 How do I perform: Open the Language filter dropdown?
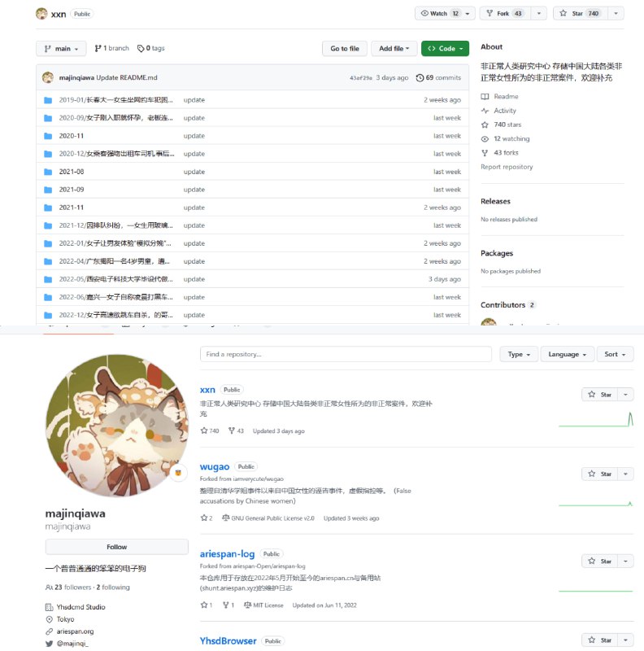point(568,354)
